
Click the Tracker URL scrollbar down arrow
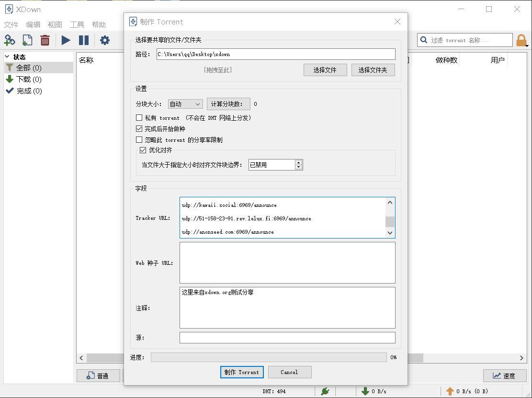[390, 233]
